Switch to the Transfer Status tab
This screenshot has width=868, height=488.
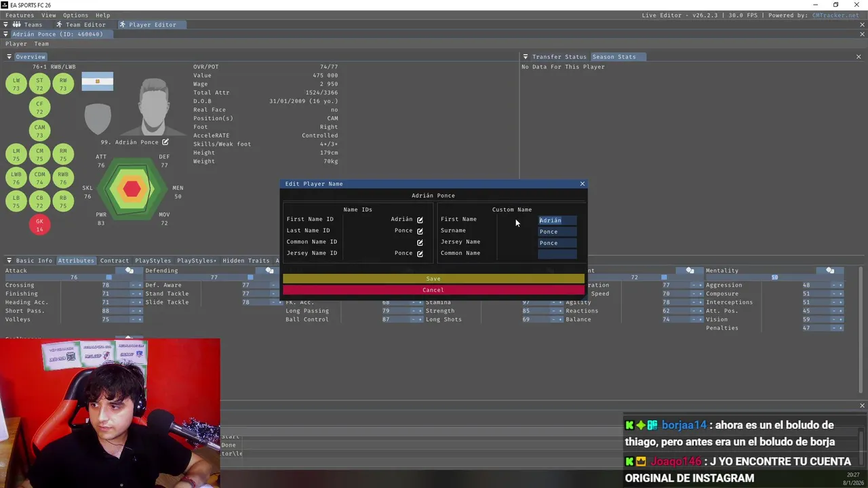(559, 57)
